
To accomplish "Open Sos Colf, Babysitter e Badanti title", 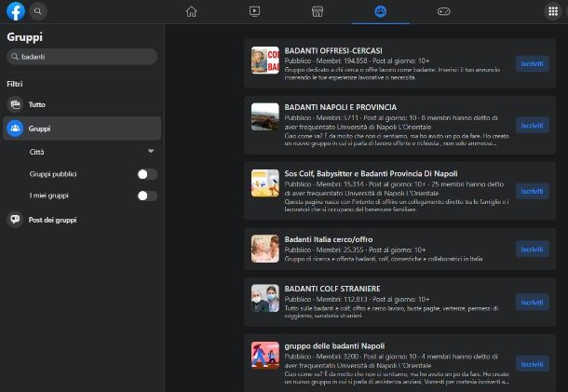I will [x=371, y=173].
